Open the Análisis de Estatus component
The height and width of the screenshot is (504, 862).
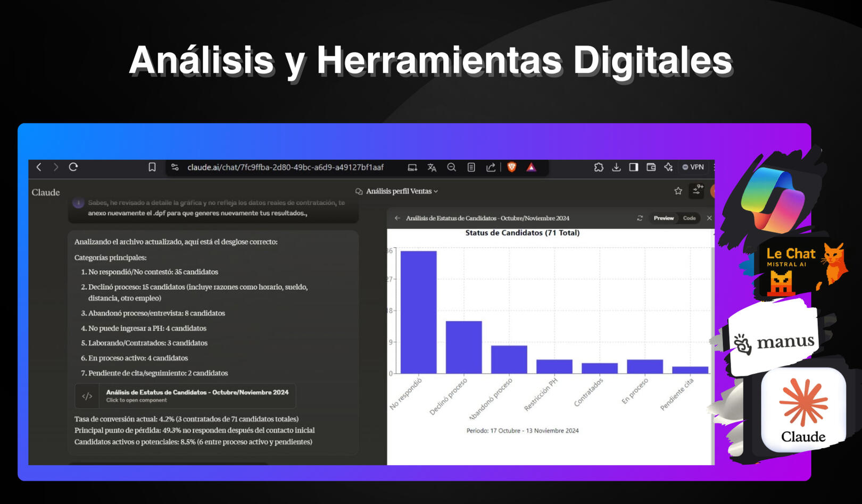click(x=186, y=396)
